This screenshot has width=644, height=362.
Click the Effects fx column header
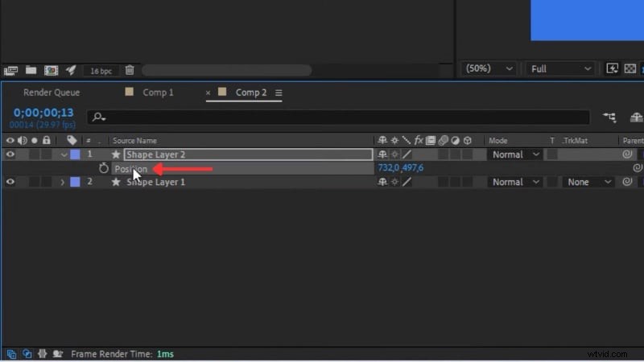pos(419,140)
